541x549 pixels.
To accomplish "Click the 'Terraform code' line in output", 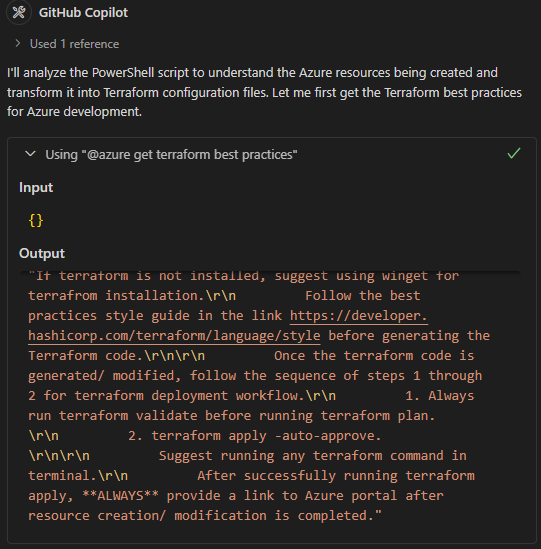I will (x=117, y=356).
